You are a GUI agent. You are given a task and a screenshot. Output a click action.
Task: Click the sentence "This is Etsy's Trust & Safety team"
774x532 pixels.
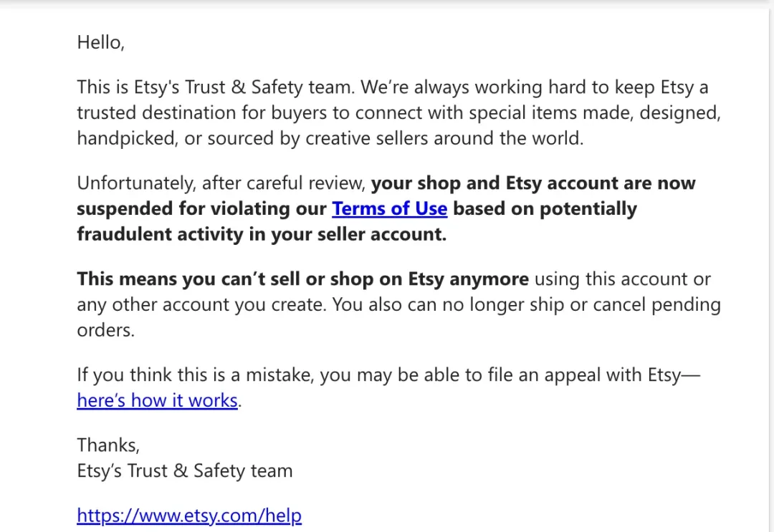tap(216, 87)
